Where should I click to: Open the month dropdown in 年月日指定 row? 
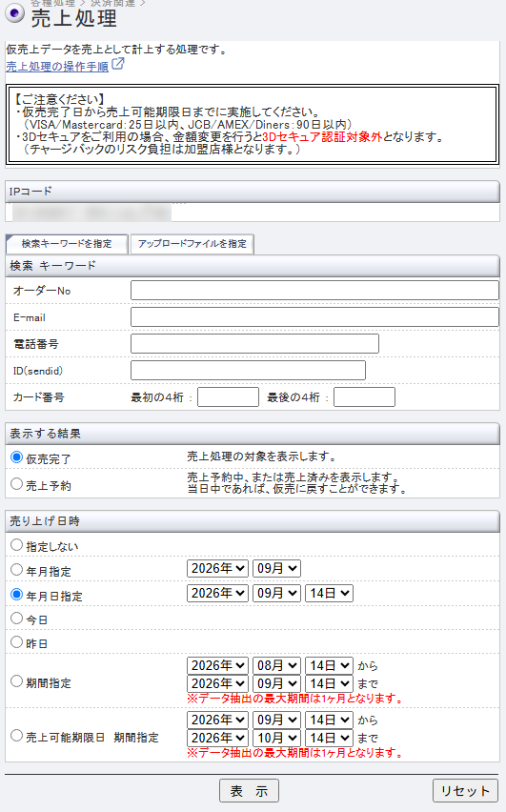coord(276,594)
